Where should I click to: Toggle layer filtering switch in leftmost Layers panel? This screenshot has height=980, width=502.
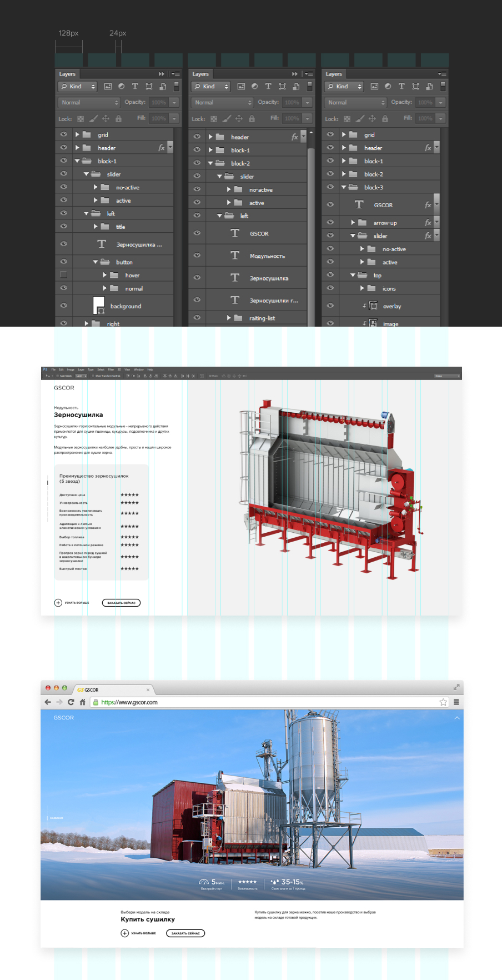click(177, 86)
